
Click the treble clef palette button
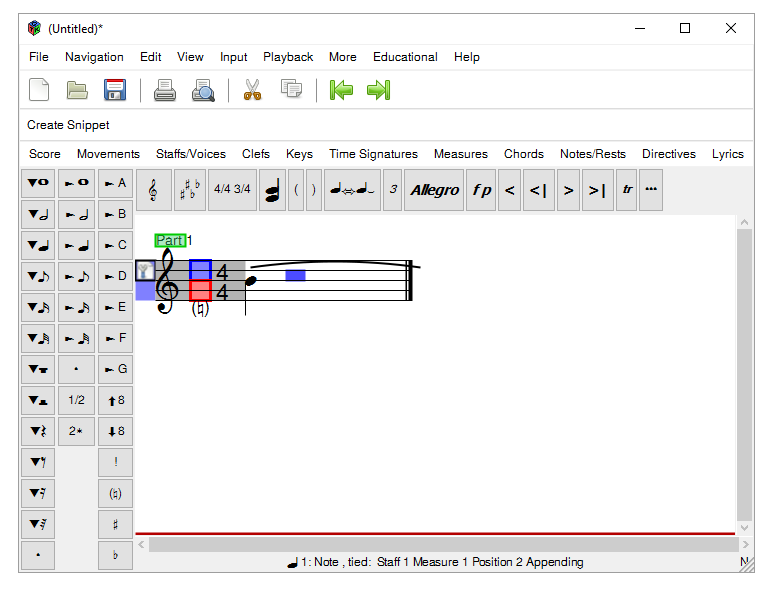click(154, 190)
